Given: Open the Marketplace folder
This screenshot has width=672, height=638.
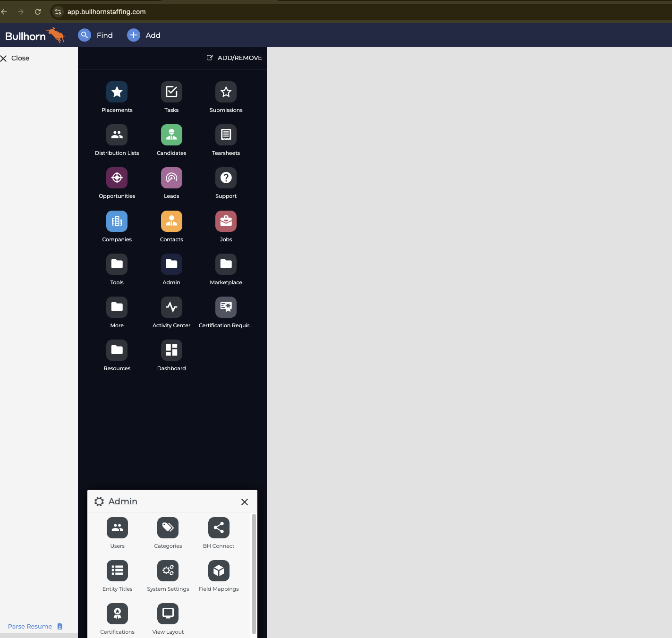Looking at the screenshot, I should 226,264.
